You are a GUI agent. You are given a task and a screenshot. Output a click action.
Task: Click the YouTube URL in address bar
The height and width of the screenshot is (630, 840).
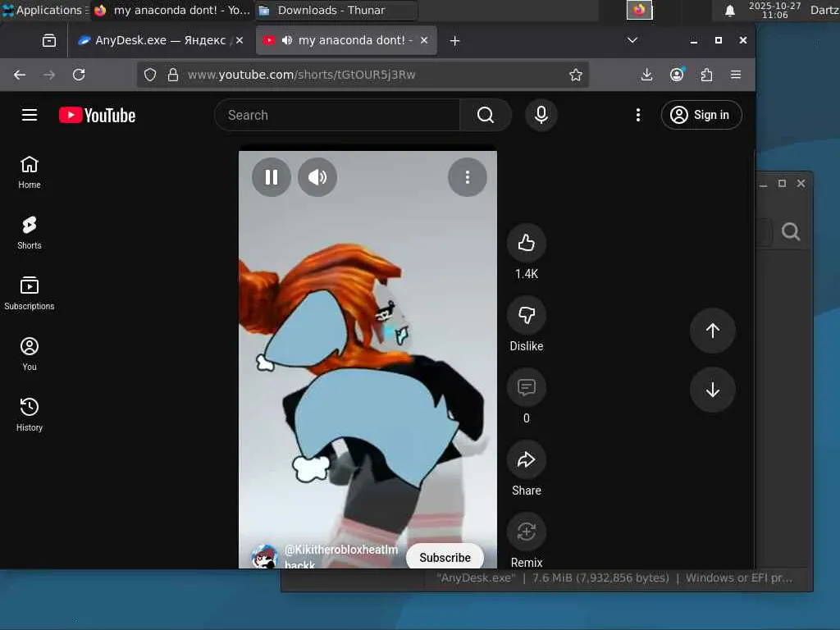301,75
